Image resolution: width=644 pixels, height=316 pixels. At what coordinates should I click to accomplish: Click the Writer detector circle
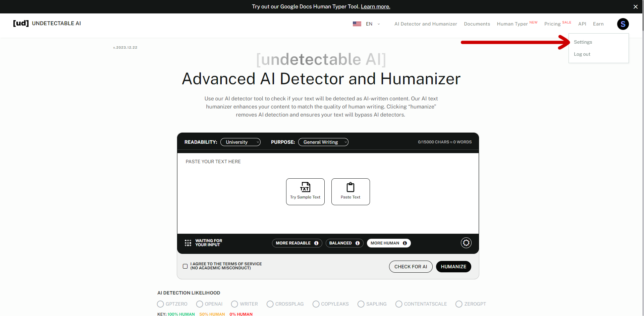tap(234, 304)
